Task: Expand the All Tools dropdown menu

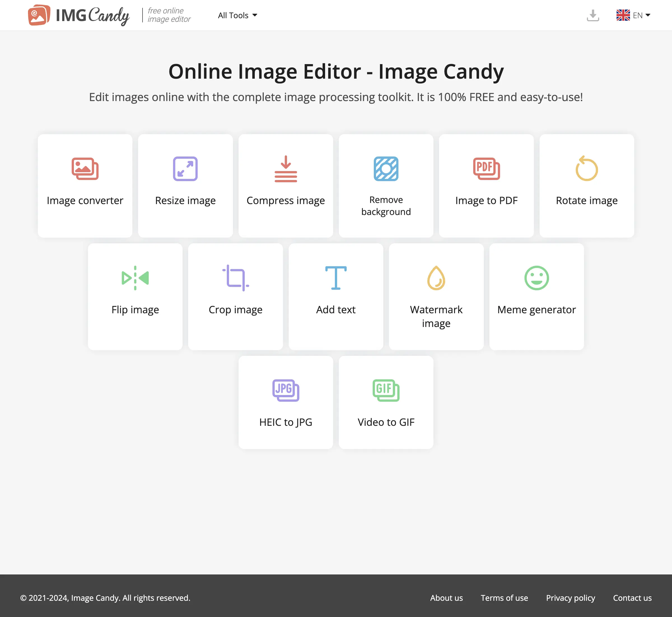Action: pyautogui.click(x=237, y=15)
